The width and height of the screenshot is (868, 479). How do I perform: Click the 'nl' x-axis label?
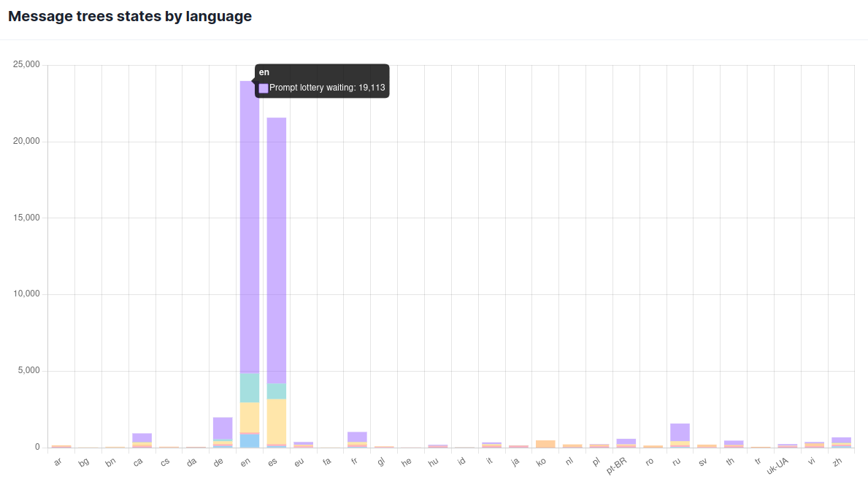(569, 461)
